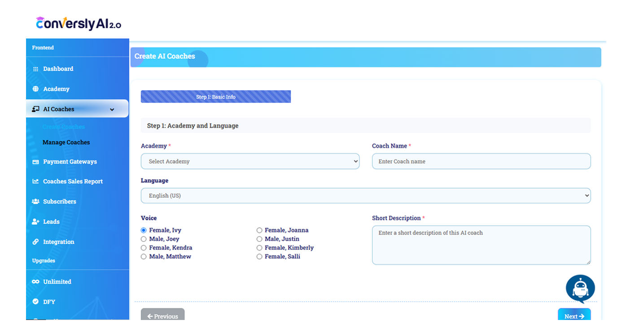The height and width of the screenshot is (329, 644).
Task: Click the Step 1: Basic Info progress bar
Action: pos(215,97)
